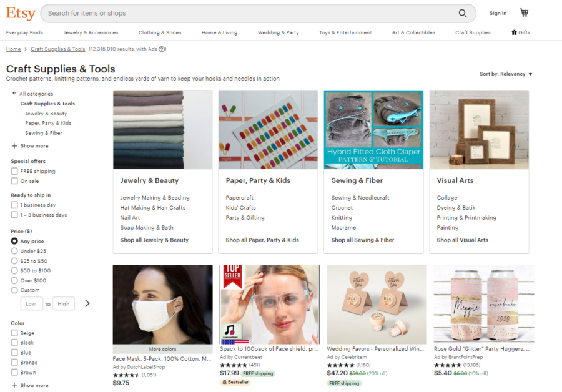This screenshot has width=562, height=392.
Task: Click the arrow beside the custom price fields
Action: pos(87,303)
